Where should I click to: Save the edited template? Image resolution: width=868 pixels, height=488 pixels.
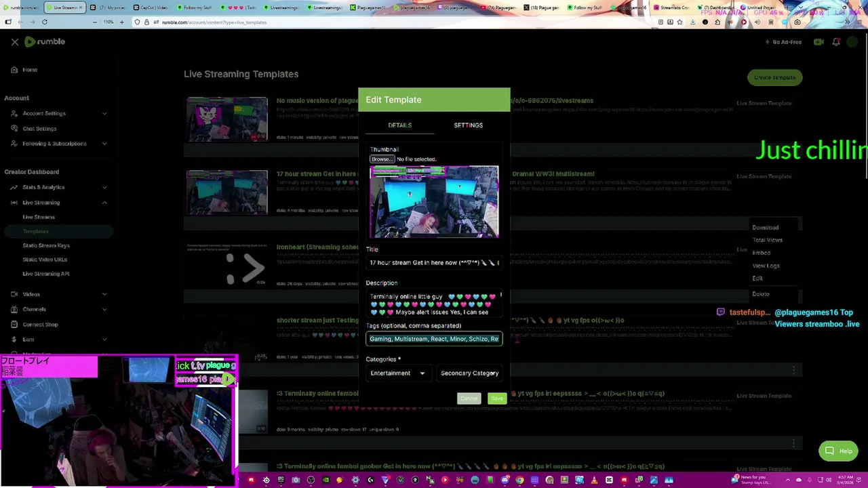click(x=497, y=399)
